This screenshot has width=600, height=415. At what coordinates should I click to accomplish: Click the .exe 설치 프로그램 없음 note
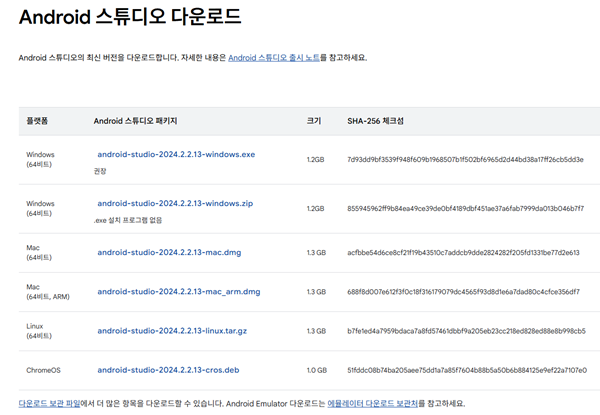(x=128, y=220)
